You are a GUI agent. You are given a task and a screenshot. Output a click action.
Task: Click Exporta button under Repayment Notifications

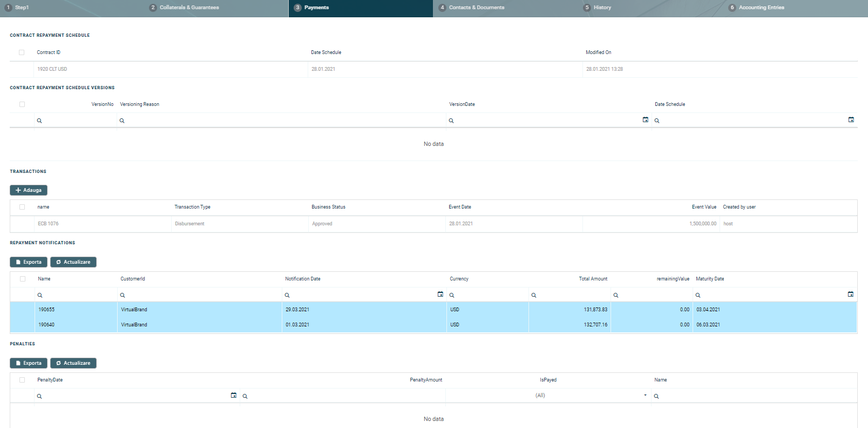pyautogui.click(x=29, y=262)
